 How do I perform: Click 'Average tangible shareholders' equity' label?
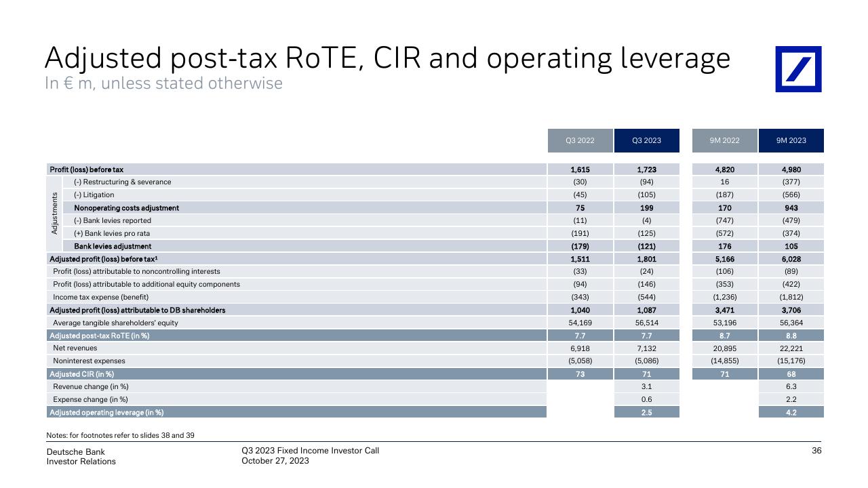point(116,323)
